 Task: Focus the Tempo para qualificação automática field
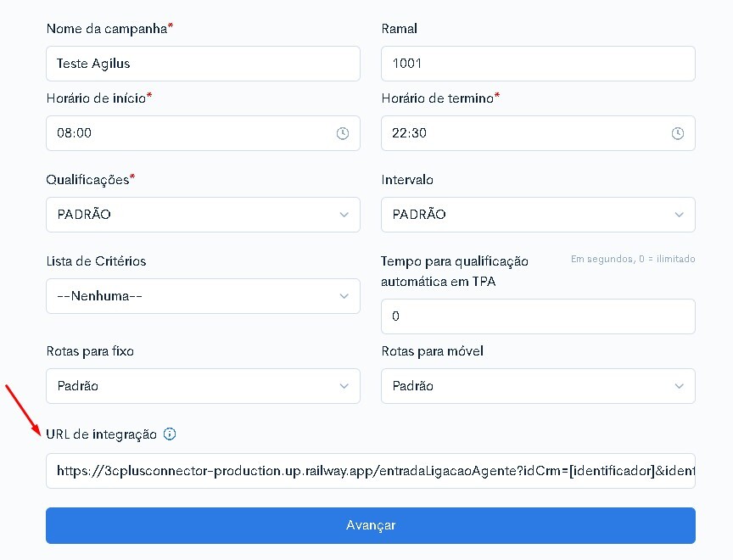tap(538, 316)
